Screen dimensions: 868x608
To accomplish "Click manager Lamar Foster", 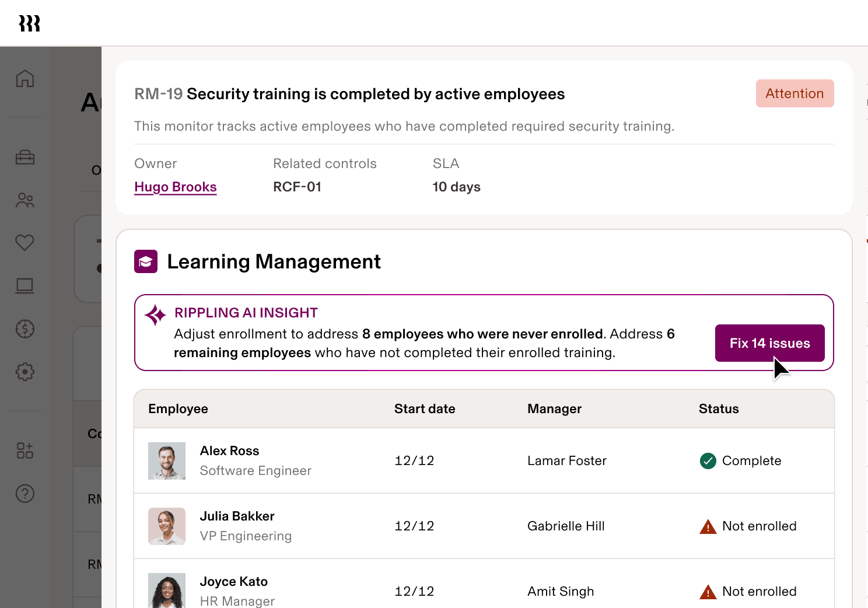I will pos(567,461).
